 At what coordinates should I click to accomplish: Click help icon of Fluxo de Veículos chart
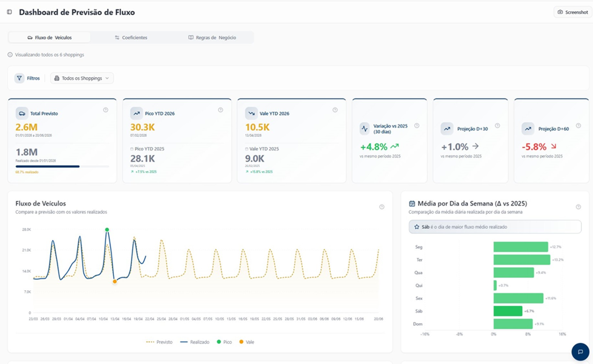pyautogui.click(x=382, y=207)
